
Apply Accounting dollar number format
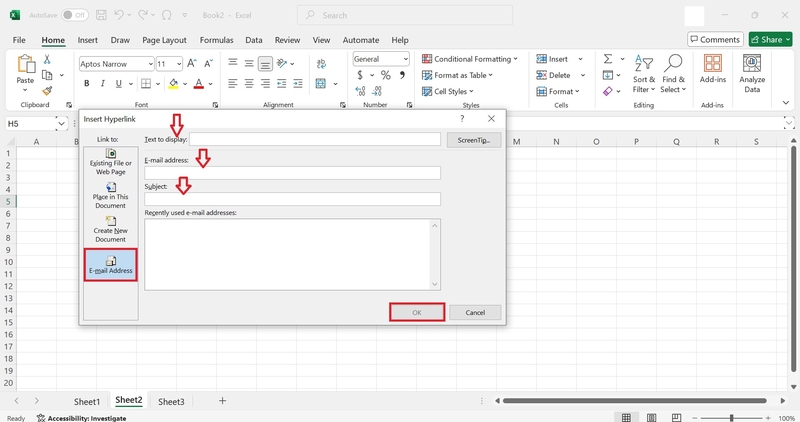tap(360, 75)
